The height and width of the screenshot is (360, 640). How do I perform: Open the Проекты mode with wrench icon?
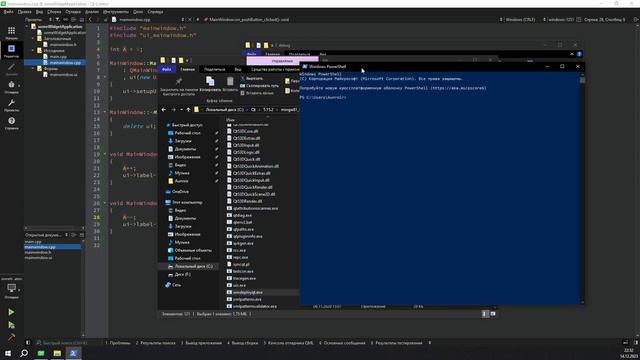tap(11, 104)
